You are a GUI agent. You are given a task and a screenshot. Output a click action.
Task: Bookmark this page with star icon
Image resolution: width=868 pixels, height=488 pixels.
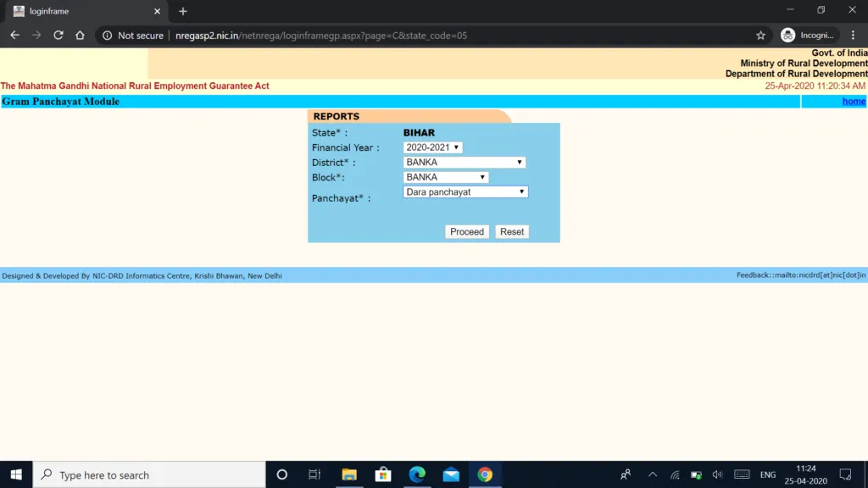pos(760,36)
